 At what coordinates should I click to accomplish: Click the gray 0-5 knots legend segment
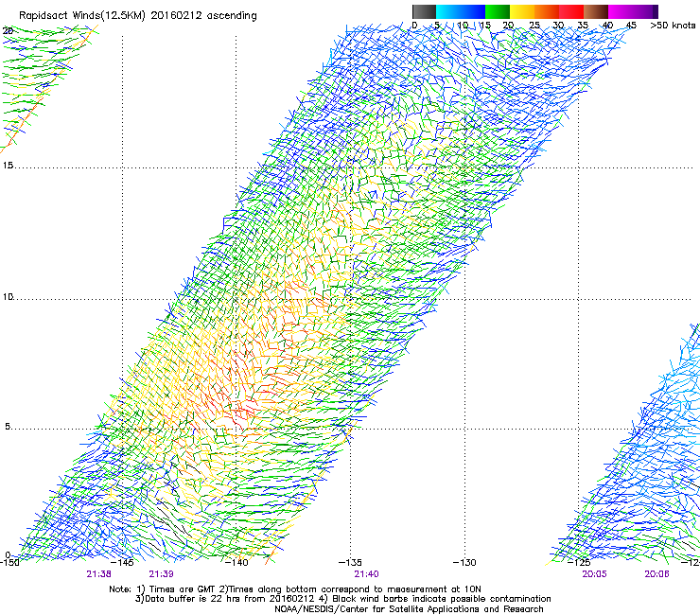(x=424, y=11)
